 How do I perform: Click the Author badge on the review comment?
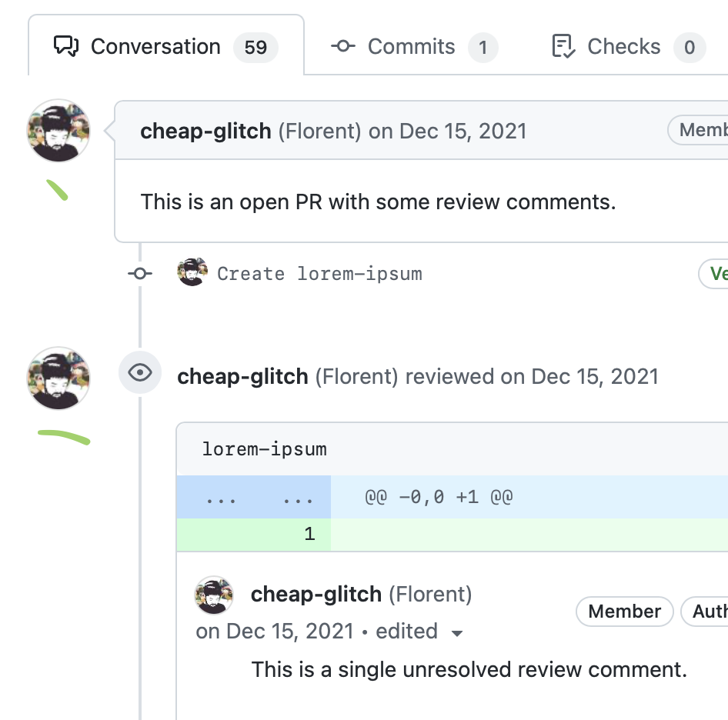(x=708, y=612)
